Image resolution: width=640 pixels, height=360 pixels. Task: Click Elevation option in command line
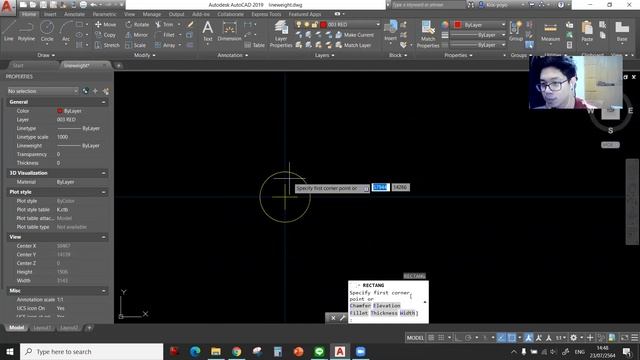click(387, 305)
